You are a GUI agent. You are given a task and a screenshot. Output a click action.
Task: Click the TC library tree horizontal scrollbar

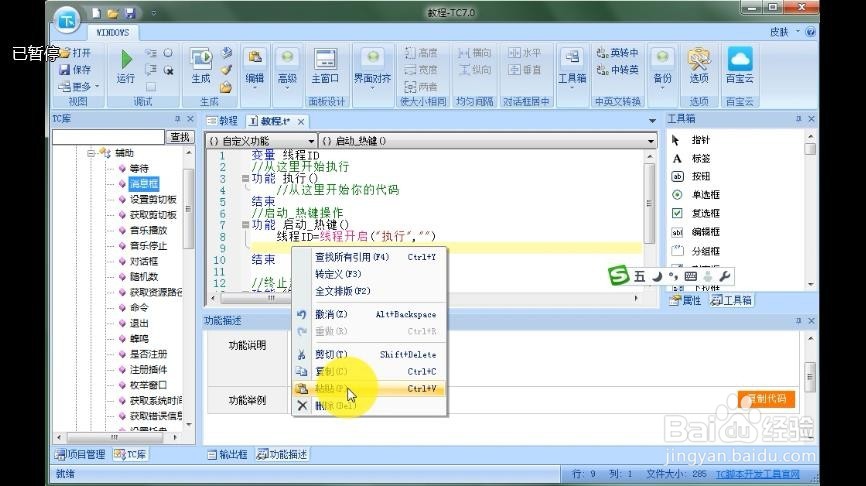pyautogui.click(x=117, y=437)
